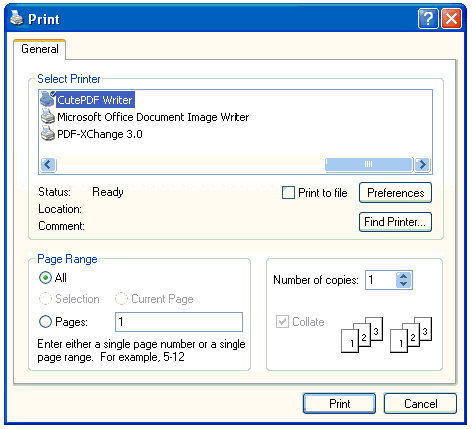Image resolution: width=472 pixels, height=429 pixels.
Task: Click the PDF-XChange 3.0 printer icon
Action: pyautogui.click(x=48, y=134)
